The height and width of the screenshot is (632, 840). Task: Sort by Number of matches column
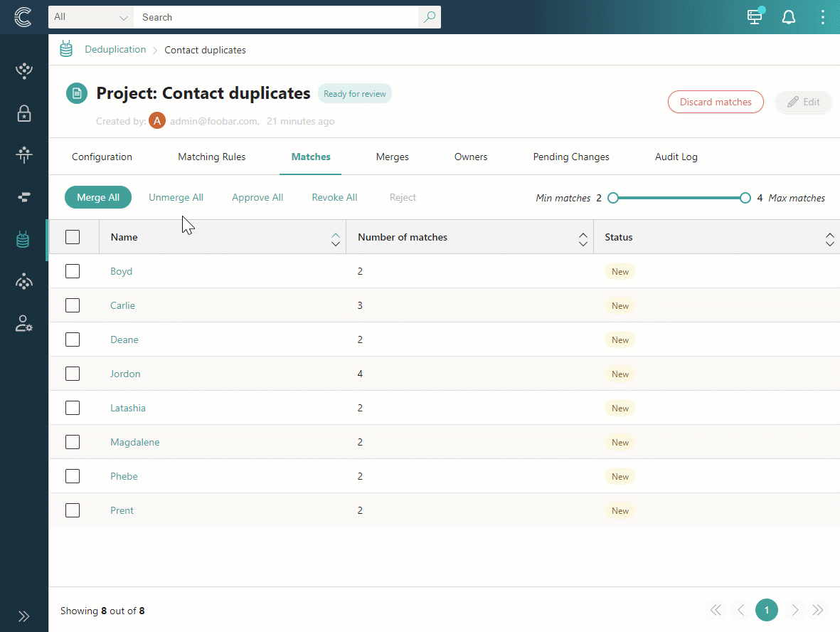[x=583, y=236]
